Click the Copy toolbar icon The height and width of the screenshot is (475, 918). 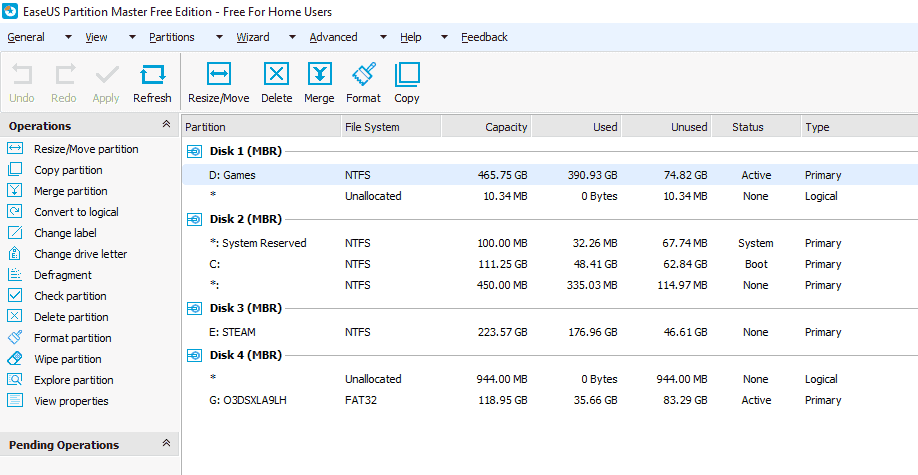tap(407, 74)
